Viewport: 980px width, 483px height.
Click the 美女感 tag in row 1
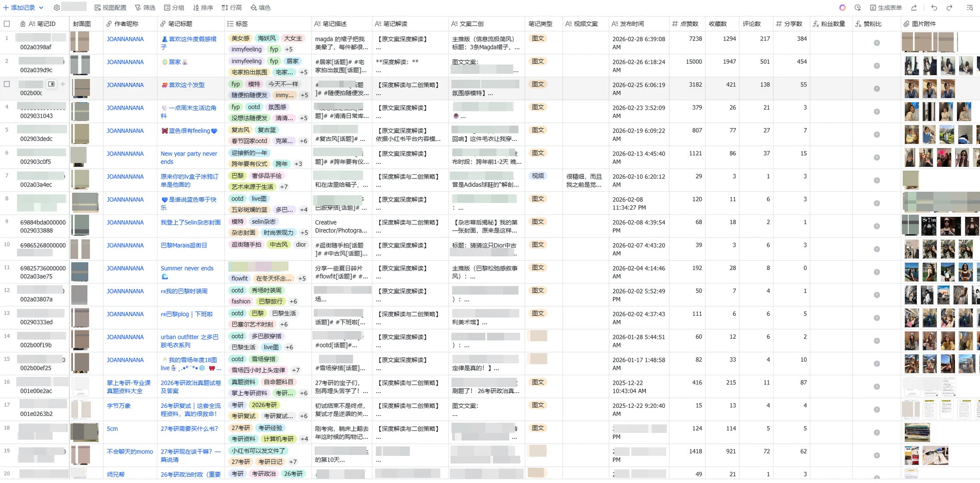click(x=241, y=38)
